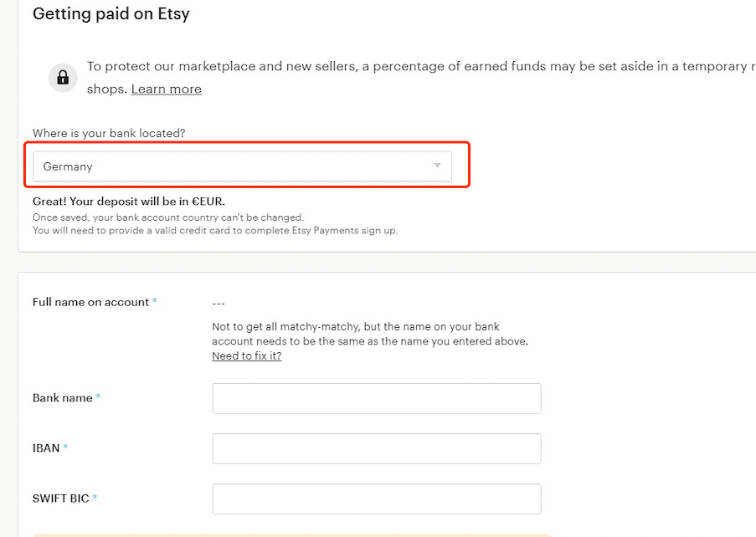Open the "Learn more" link

166,89
